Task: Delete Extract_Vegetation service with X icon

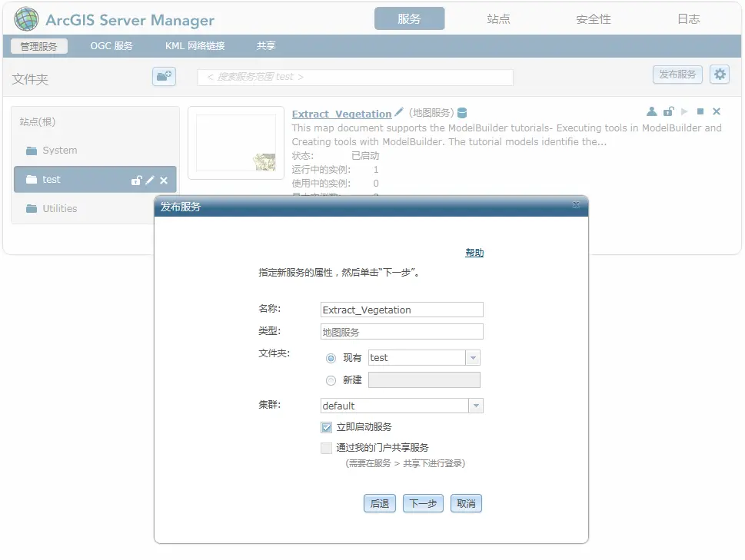Action: pos(717,111)
